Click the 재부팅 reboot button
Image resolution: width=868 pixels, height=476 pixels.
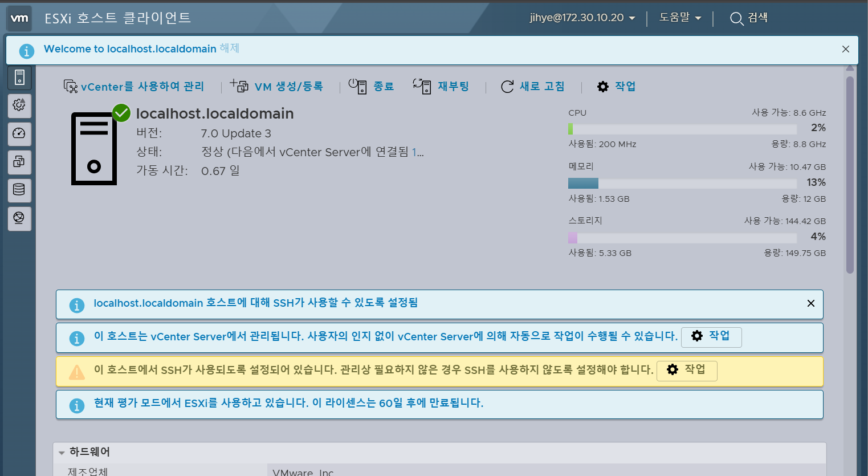[x=441, y=87]
